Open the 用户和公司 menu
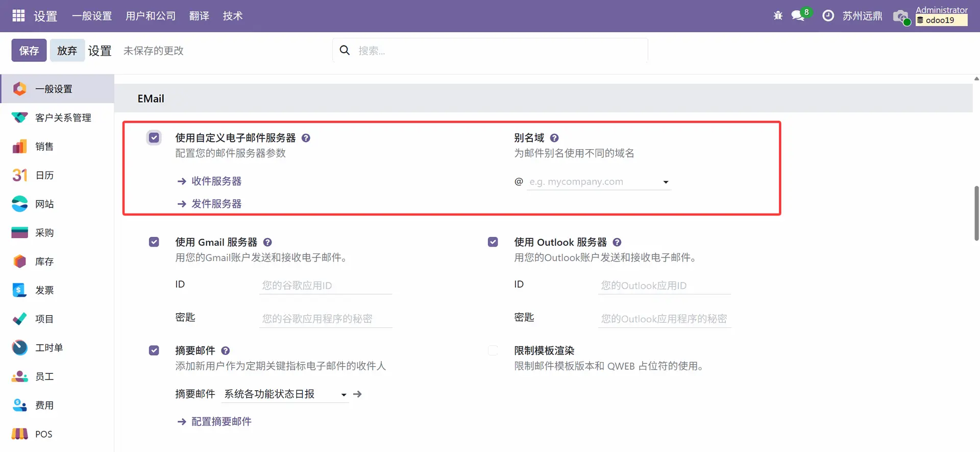The image size is (980, 452). [x=151, y=16]
